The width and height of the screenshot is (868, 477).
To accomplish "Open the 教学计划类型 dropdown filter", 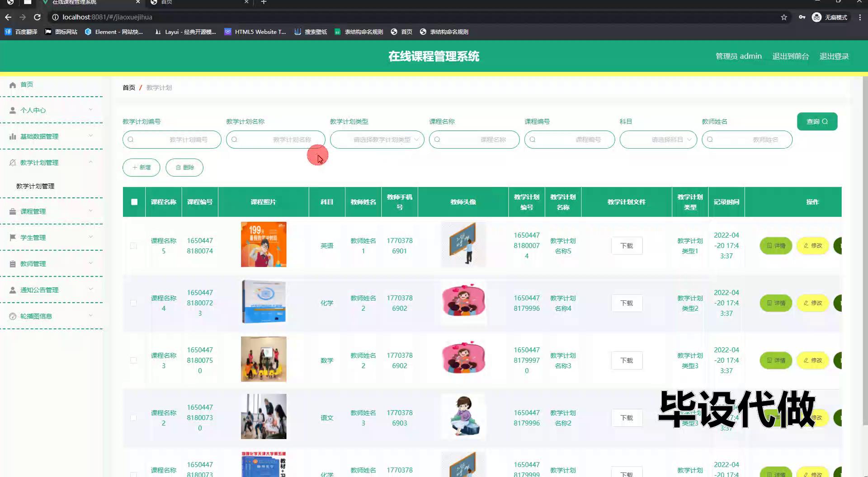I will (377, 140).
